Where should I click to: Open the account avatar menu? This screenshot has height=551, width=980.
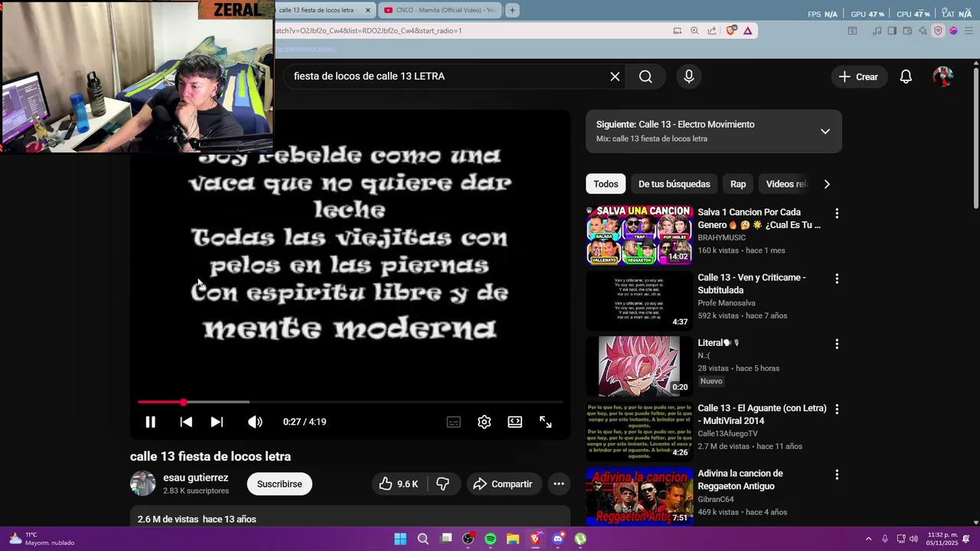pos(943,77)
